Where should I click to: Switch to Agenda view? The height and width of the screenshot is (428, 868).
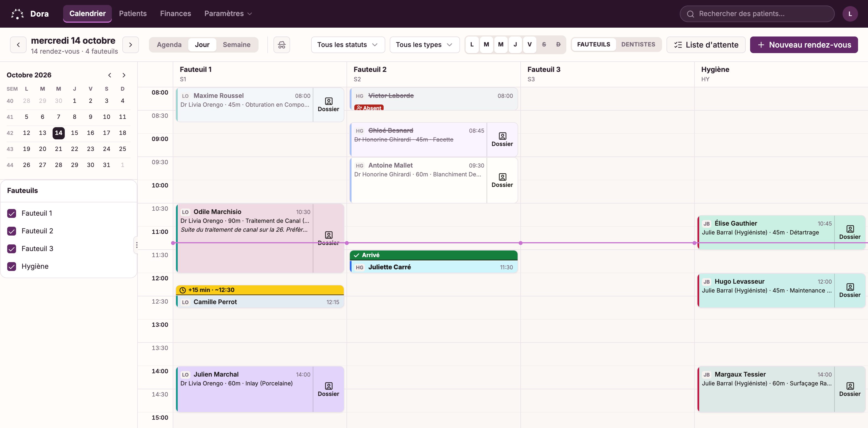click(169, 45)
